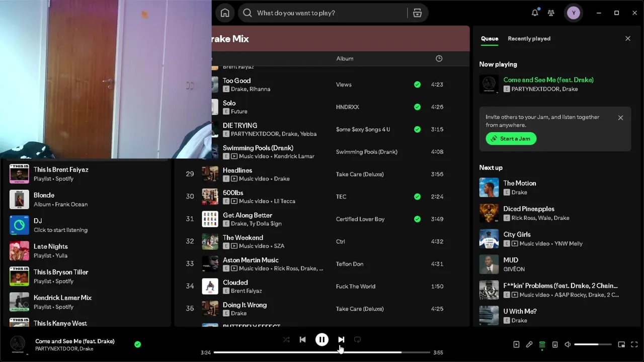Screen dimensions: 644x362
Task: Play Aston Martin Music track
Action: [322, 264]
